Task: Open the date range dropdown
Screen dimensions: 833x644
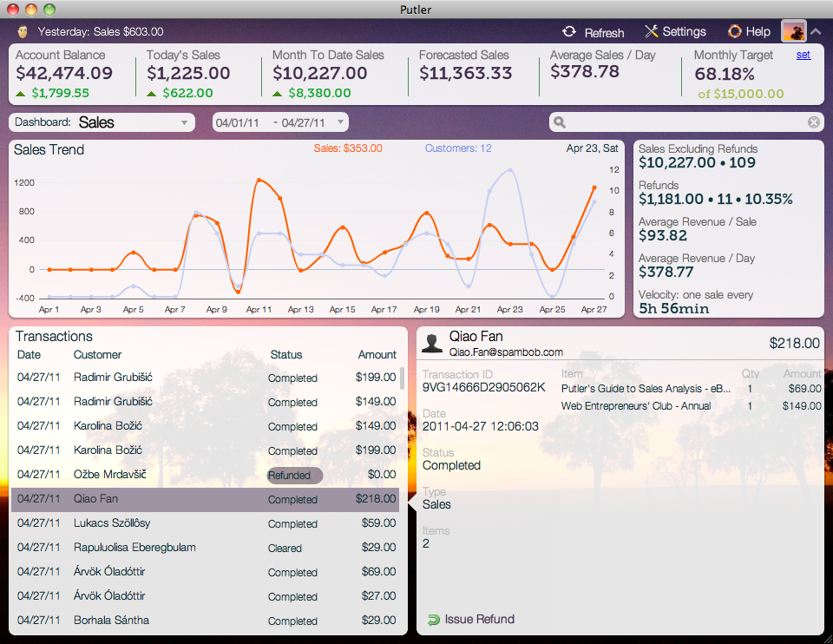Action: 280,122
